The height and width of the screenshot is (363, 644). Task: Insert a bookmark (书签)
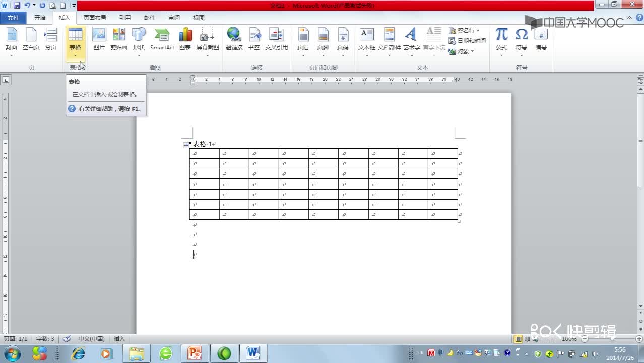(x=254, y=39)
